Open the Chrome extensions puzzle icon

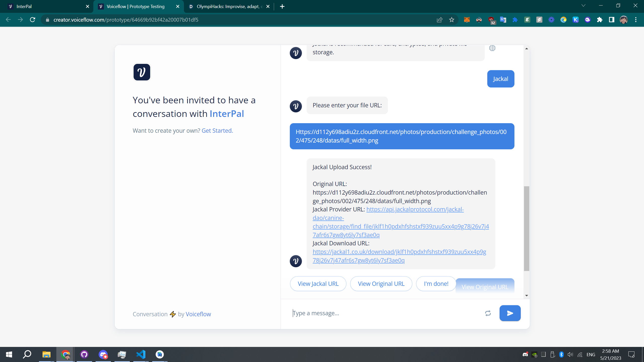click(x=599, y=20)
